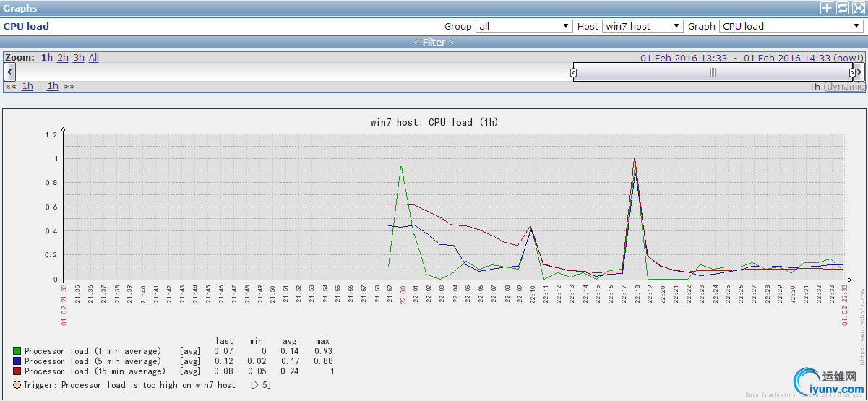This screenshot has width=868, height=401.
Task: Toggle the dynamic time period mode
Action: (844, 87)
